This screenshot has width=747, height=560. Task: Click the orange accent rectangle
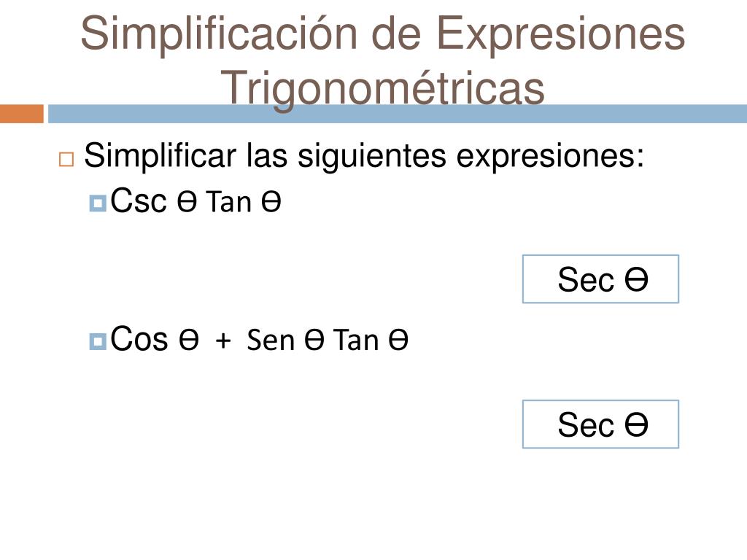click(21, 114)
